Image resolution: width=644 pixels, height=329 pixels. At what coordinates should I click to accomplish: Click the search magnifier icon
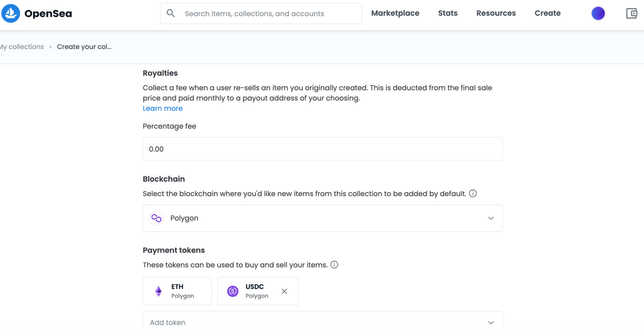tap(171, 14)
